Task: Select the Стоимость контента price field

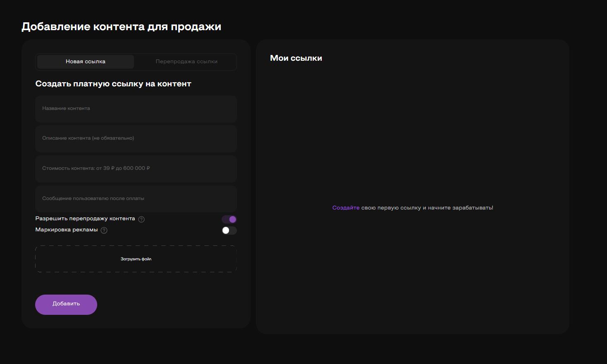Action: (x=136, y=169)
